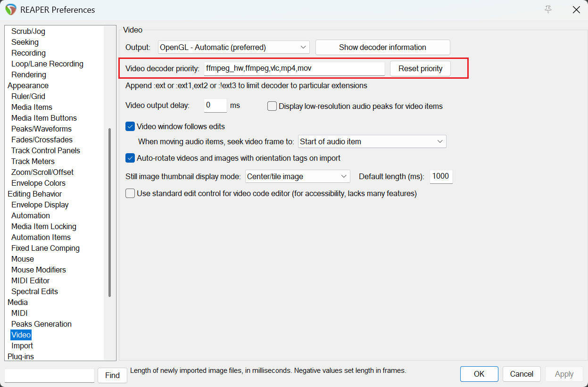The image size is (588, 387).
Task: Select Media Item Buttons page
Action: tap(44, 118)
